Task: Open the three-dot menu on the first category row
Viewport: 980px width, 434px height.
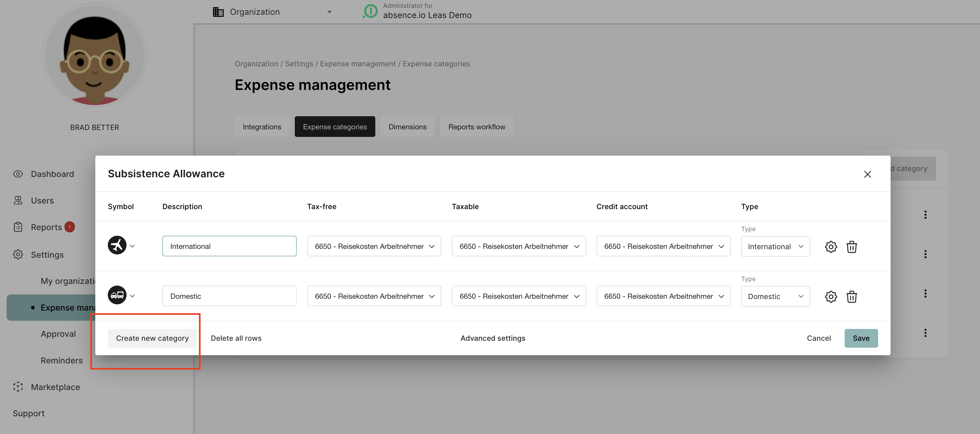Action: coord(925,215)
